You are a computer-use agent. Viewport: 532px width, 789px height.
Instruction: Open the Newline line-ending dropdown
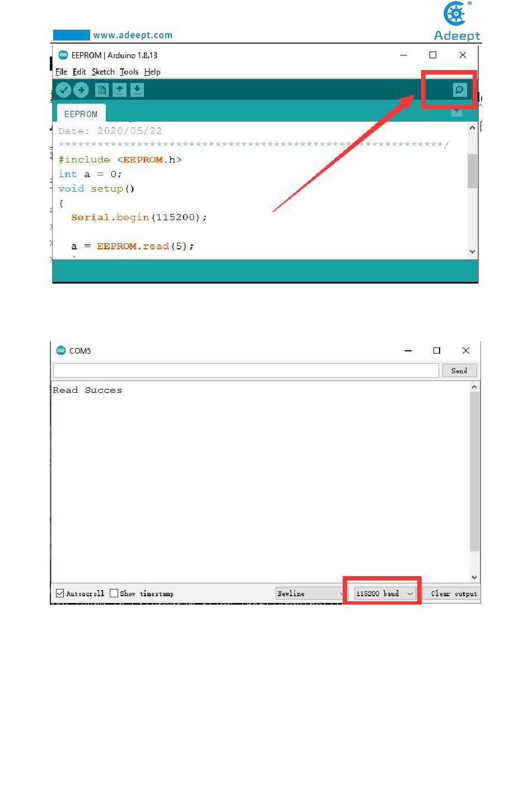tap(311, 593)
